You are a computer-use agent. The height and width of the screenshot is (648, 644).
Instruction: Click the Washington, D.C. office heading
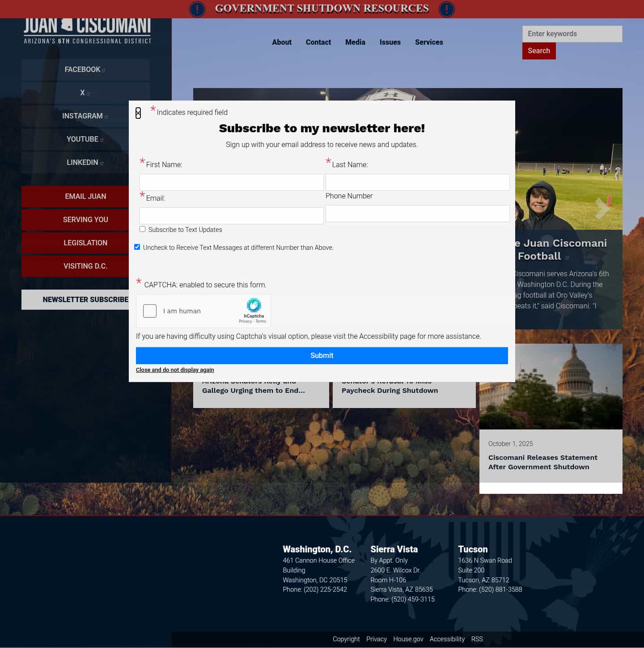pos(317,549)
